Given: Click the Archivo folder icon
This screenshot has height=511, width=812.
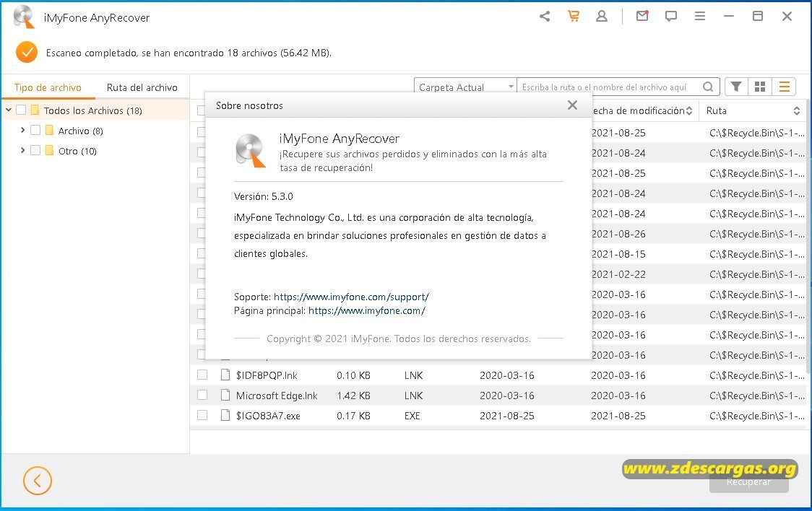Looking at the screenshot, I should point(49,131).
